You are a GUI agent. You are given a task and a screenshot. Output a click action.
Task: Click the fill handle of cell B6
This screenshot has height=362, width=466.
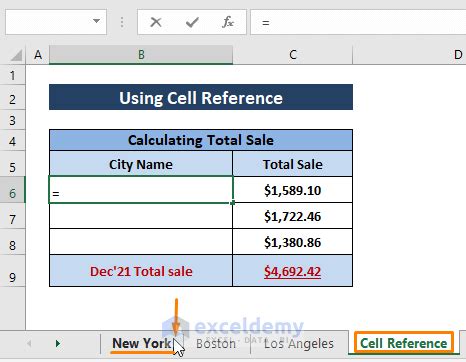click(x=232, y=202)
